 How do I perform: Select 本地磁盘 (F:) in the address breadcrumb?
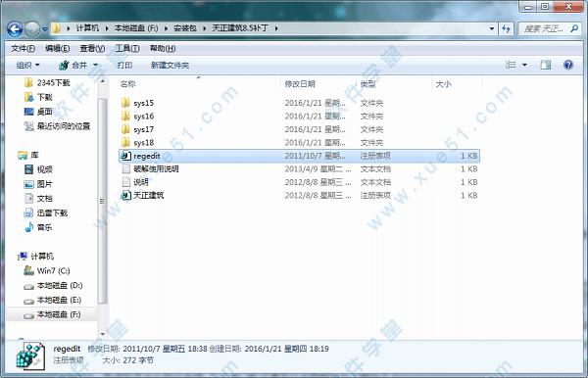pos(136,28)
